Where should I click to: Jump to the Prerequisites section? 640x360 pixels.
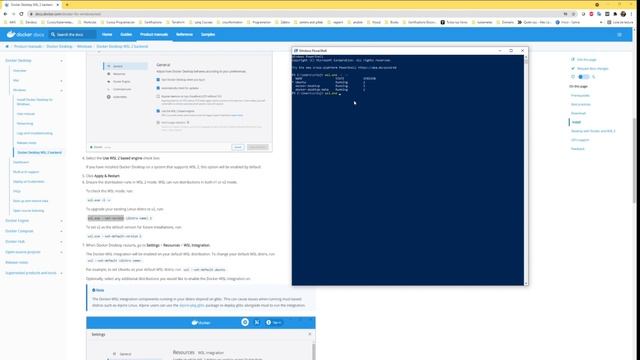pos(580,96)
